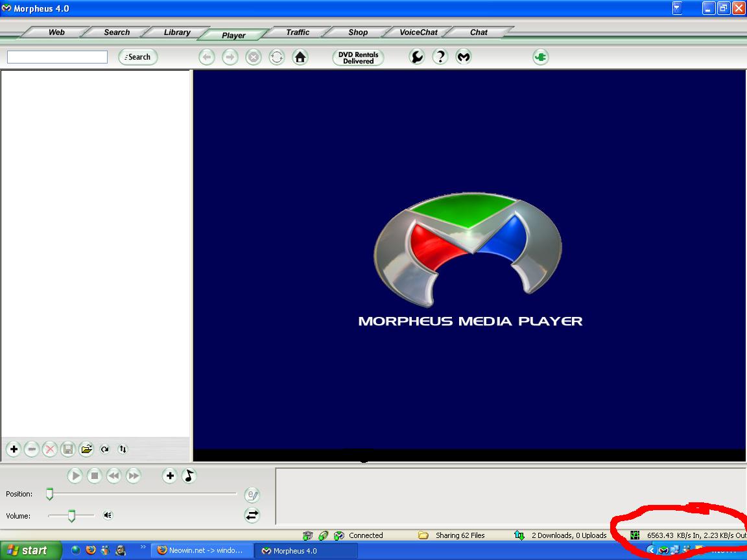
Task: Click the question mark help icon
Action: point(440,56)
